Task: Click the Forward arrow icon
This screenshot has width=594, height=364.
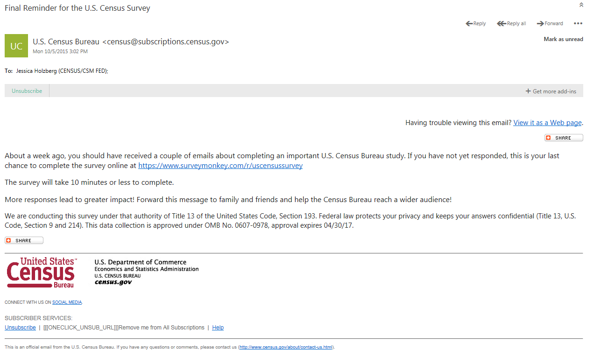Action: click(x=540, y=24)
